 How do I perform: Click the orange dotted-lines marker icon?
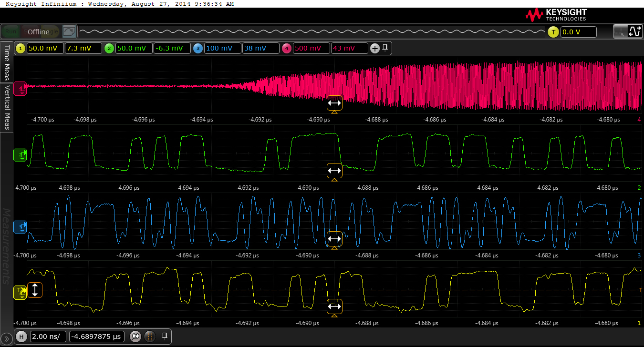[149, 337]
